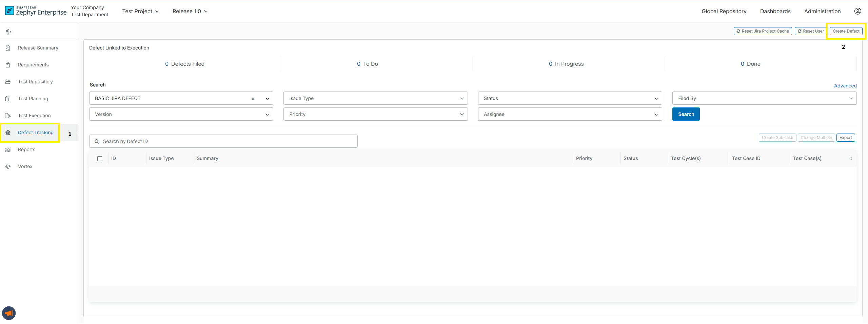
Task: Click the Create Defect button
Action: coord(846,31)
